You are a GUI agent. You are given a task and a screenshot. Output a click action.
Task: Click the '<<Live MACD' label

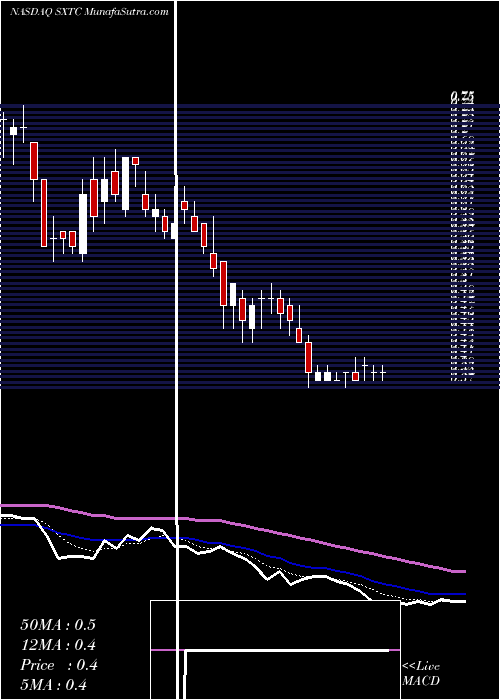click(x=421, y=673)
